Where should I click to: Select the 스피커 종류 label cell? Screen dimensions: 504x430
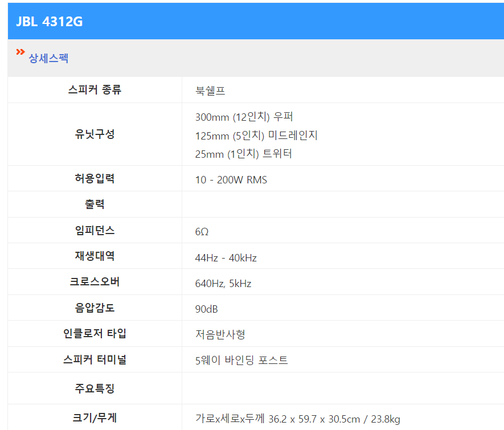95,89
